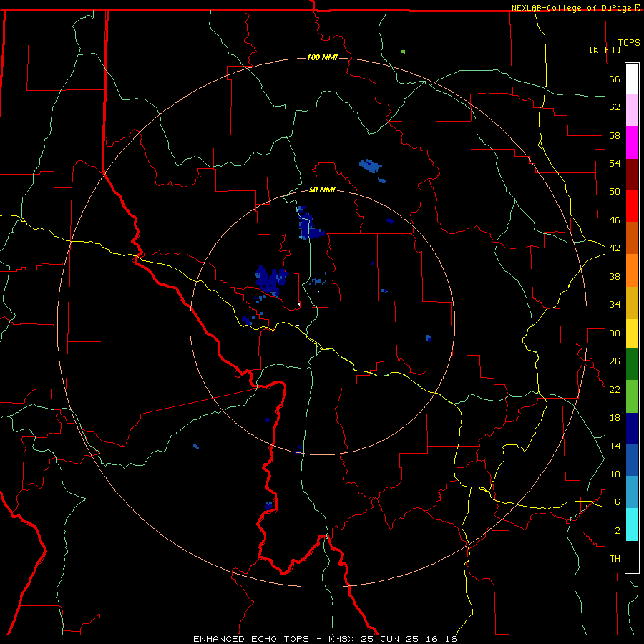Click the medium blue legend swatch
This screenshot has width=644, height=644.
tap(632, 460)
